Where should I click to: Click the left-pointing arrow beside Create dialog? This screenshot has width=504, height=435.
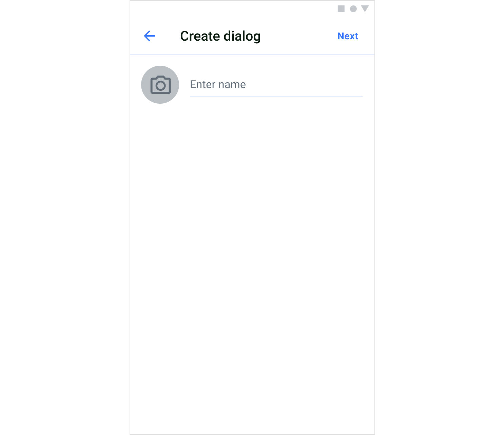coord(149,36)
